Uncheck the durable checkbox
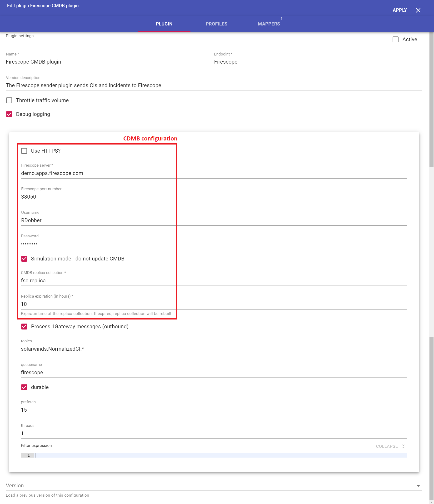Image resolution: width=434 pixels, height=504 pixels. click(x=24, y=387)
